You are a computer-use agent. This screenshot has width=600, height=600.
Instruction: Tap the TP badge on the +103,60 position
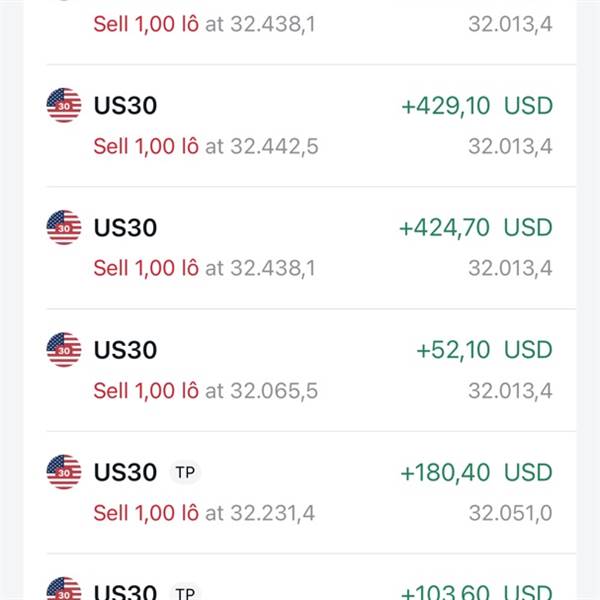coord(185,592)
